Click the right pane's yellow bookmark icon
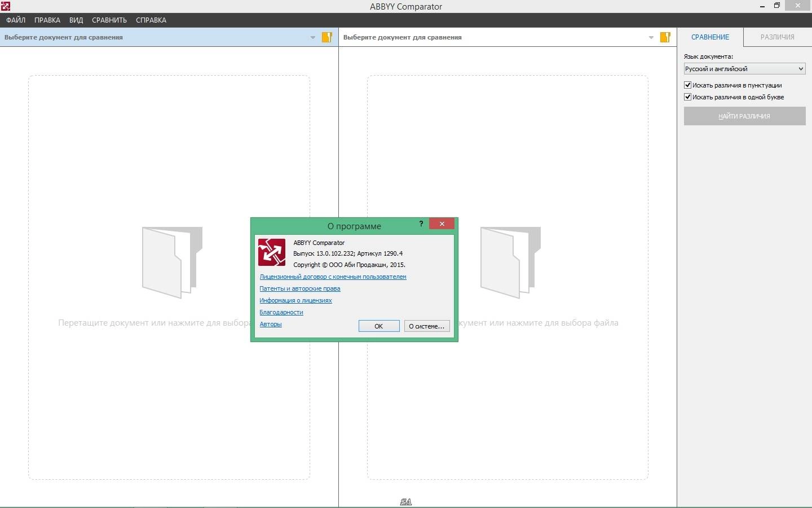The width and height of the screenshot is (812, 508). click(x=665, y=37)
